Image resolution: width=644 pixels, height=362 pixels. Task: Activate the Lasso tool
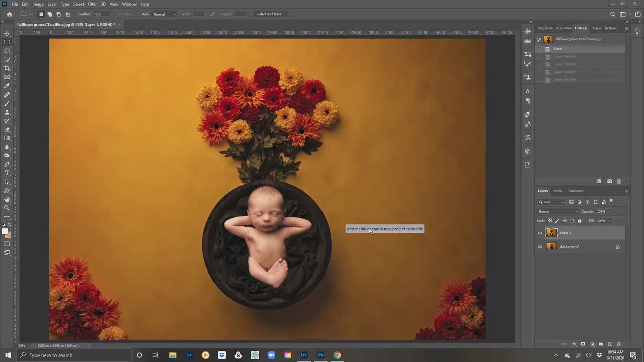click(x=7, y=51)
